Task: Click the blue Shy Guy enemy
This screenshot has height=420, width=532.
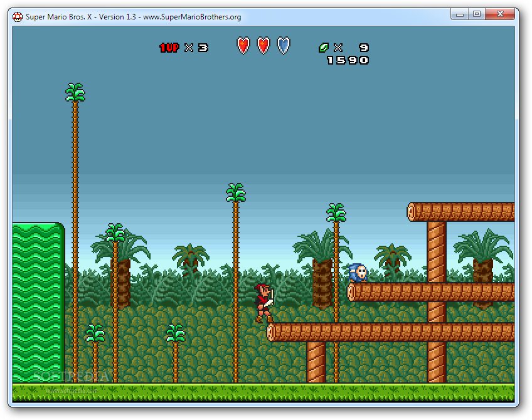Action: 358,273
